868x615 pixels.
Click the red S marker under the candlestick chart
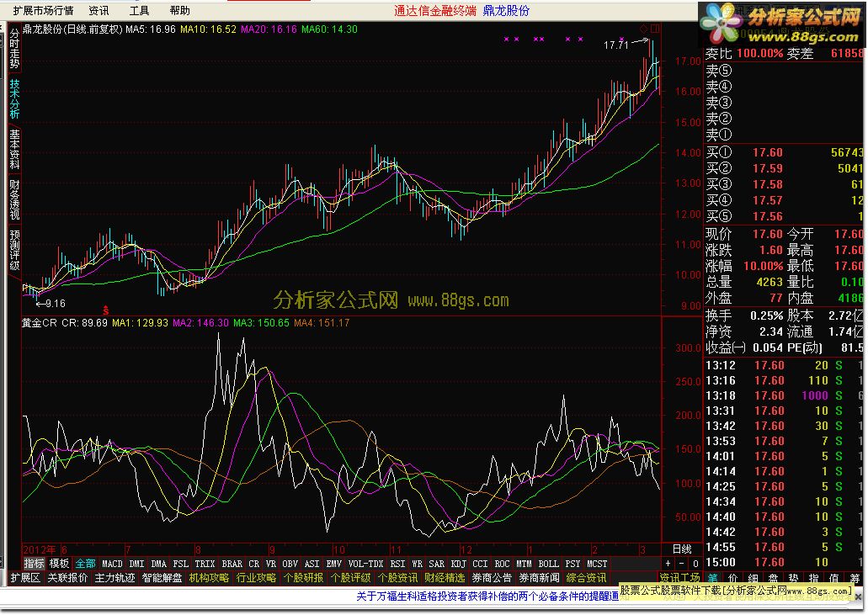(106, 310)
